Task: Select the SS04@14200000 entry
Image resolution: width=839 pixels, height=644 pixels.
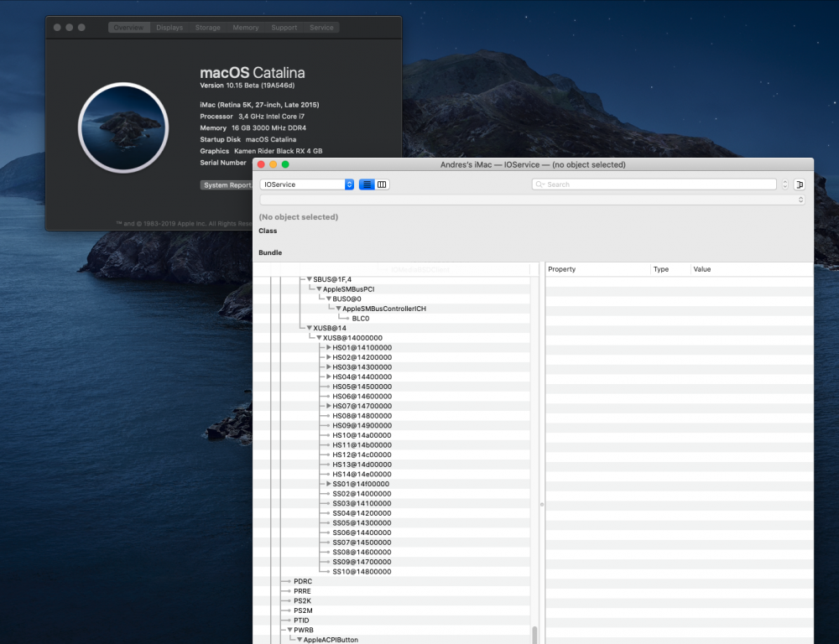Action: (x=362, y=513)
